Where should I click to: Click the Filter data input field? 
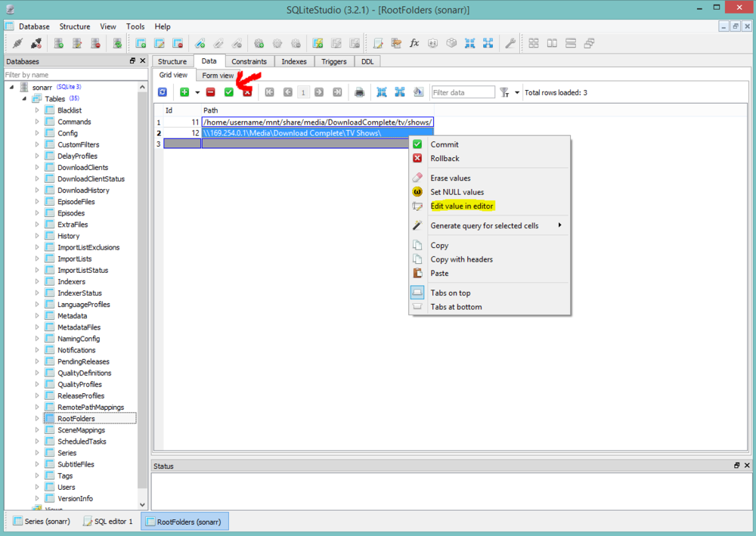[463, 92]
